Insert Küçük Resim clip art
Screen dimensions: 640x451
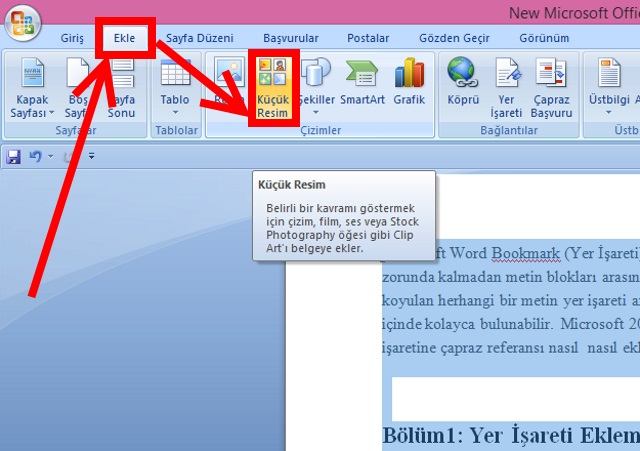(273, 88)
